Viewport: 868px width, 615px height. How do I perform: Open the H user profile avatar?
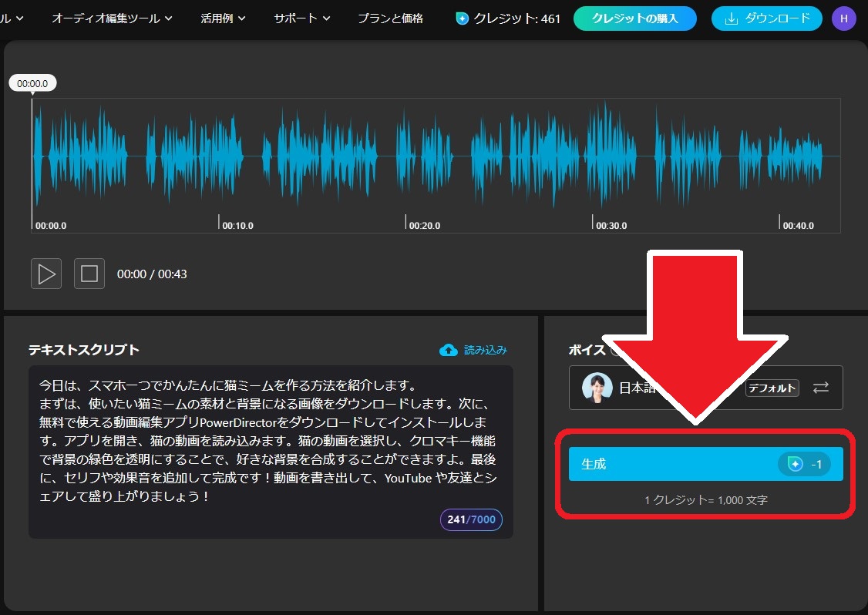pyautogui.click(x=844, y=18)
